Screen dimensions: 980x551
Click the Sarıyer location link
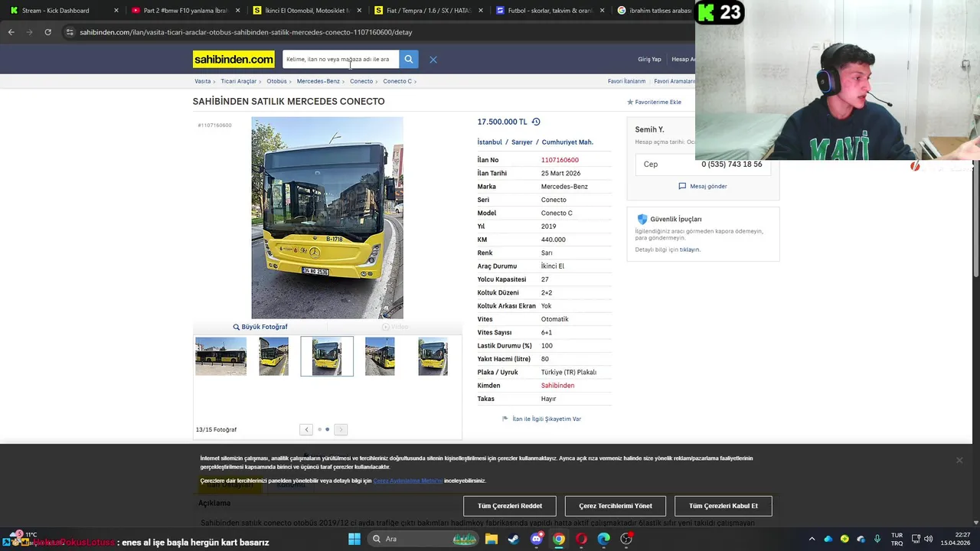[521, 142]
